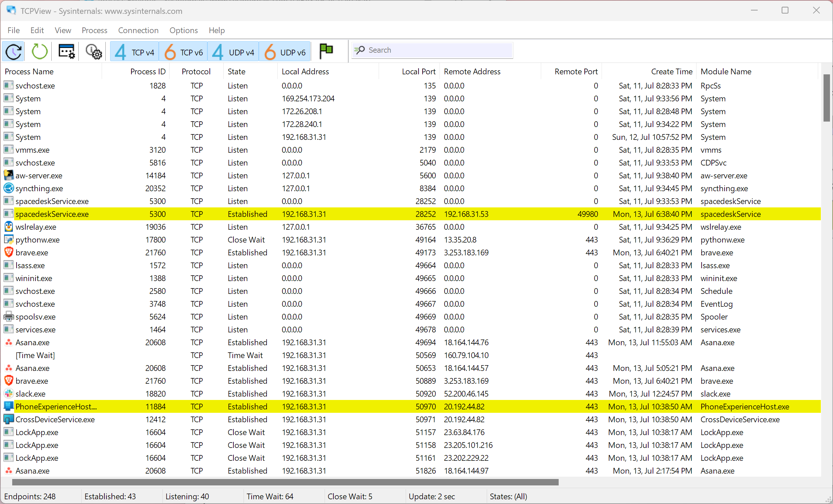Click the green flag states filter icon
The image size is (833, 504).
(326, 51)
